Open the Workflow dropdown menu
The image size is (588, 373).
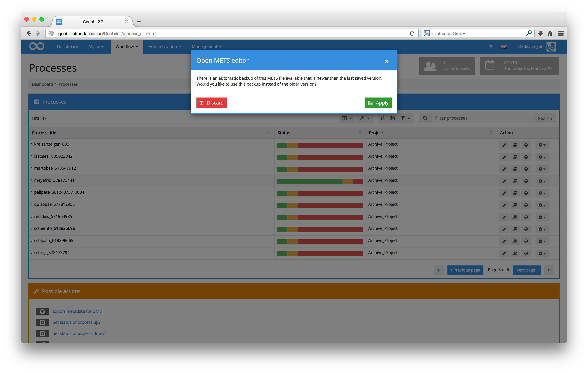click(x=127, y=46)
